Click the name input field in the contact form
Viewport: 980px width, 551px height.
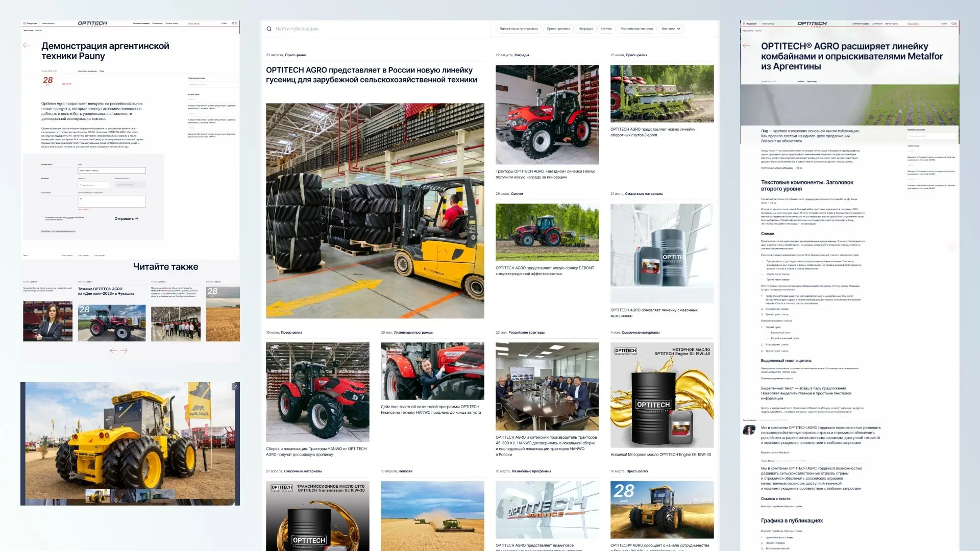[x=112, y=170]
